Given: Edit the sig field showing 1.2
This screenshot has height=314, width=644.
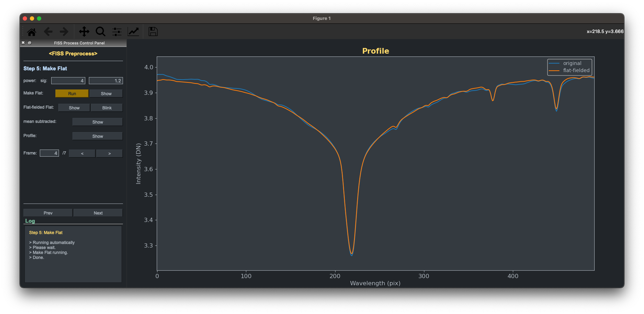Looking at the screenshot, I should click(106, 81).
